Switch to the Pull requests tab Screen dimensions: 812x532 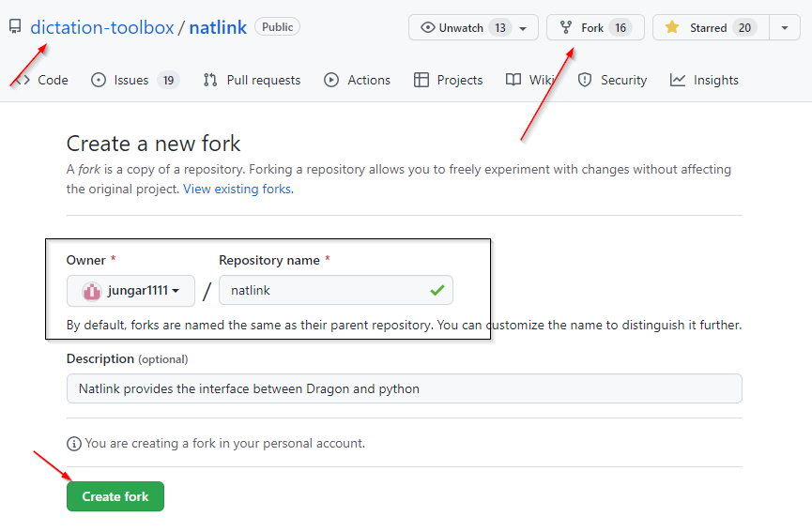pos(252,80)
